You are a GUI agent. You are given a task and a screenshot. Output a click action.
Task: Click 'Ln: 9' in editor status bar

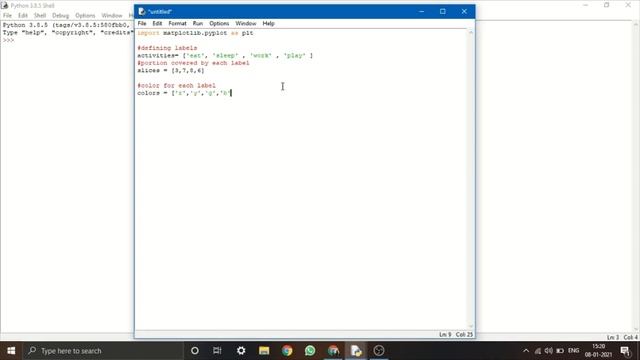[x=445, y=335]
